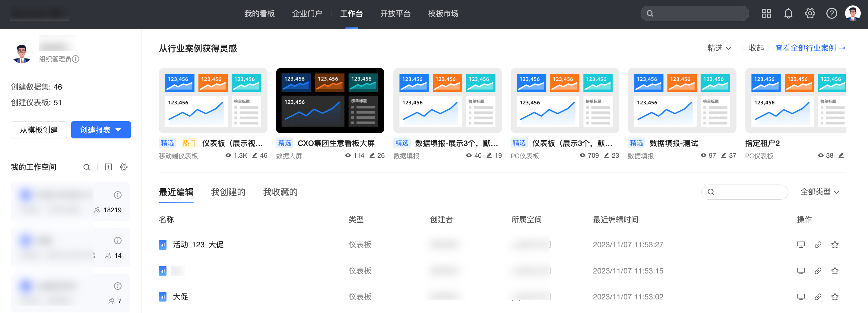Screen dimensions: 868x313
Task: Search within 我的工作空间 magnifier icon
Action: pyautogui.click(x=87, y=167)
